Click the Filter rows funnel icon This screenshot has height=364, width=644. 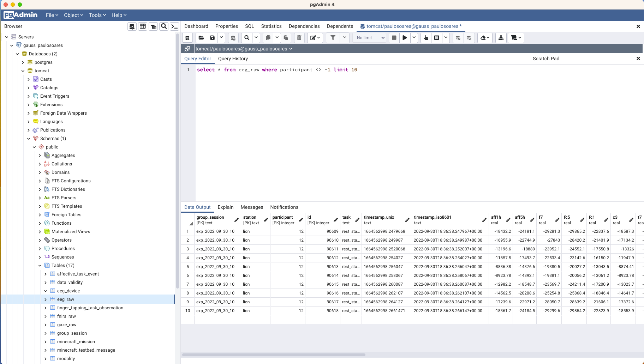pos(333,38)
